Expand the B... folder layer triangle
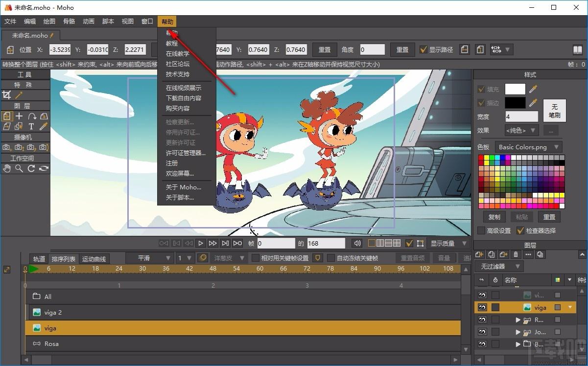The height and width of the screenshot is (366, 588). pos(518,344)
